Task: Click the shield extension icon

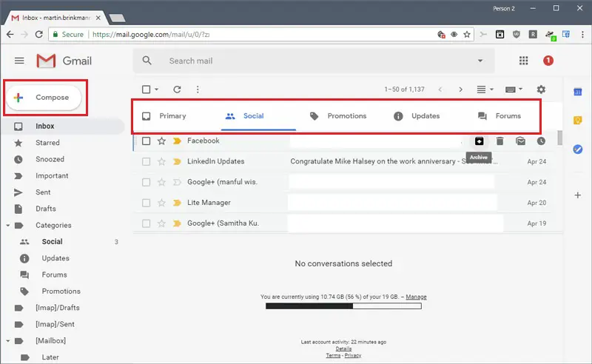Action: [x=516, y=34]
